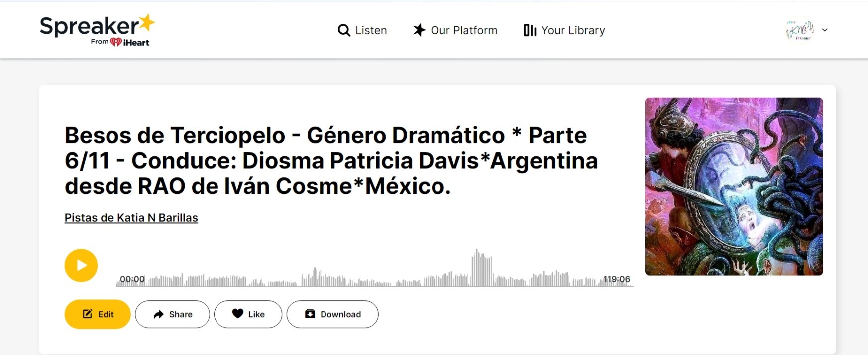Click the download tray icon
This screenshot has width=868, height=355.
coord(310,314)
